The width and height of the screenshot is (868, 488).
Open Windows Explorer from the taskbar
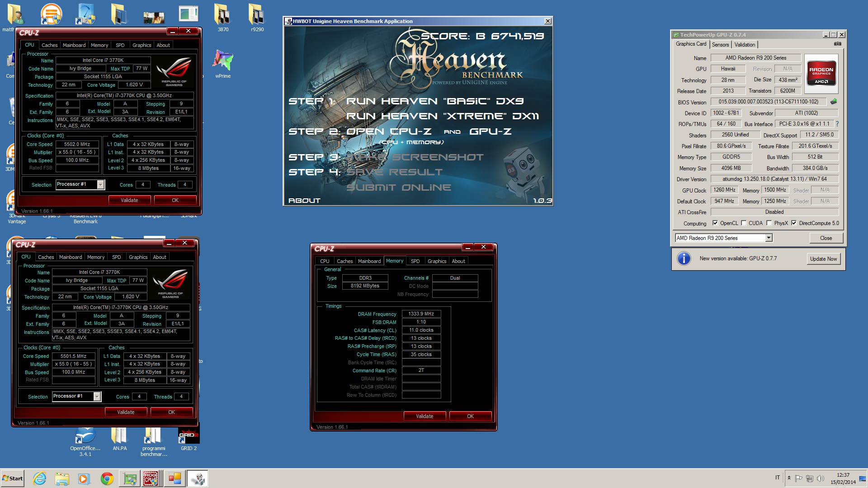[62, 479]
